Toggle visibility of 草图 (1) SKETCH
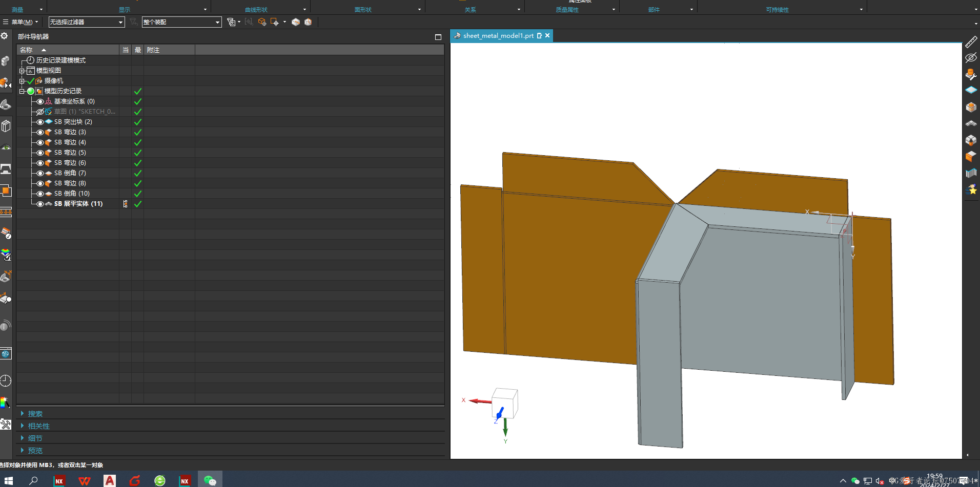Viewport: 980px width, 487px height. point(40,112)
